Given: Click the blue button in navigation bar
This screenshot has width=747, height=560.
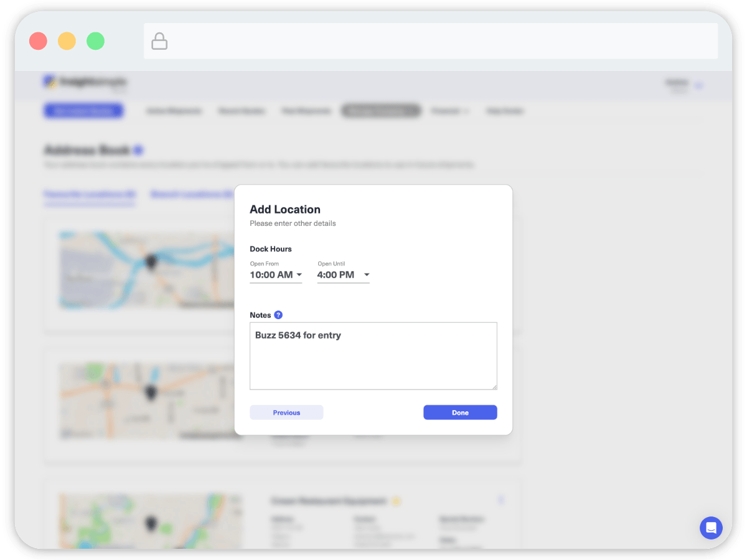Looking at the screenshot, I should 83,111.
